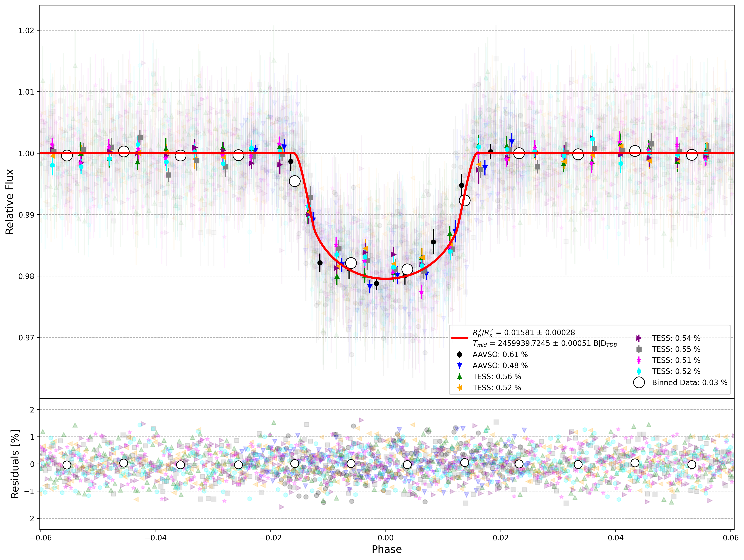Click the 1.00 tick label on flux axis
The width and height of the screenshot is (744, 560).
click(x=26, y=154)
